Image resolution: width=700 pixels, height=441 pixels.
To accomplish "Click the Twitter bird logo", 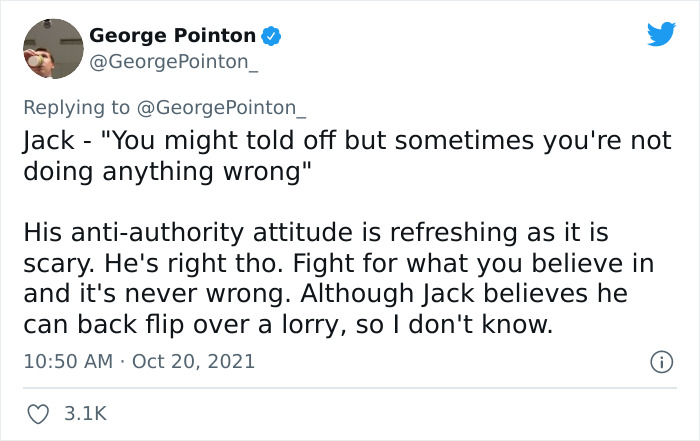I will pyautogui.click(x=661, y=35).
